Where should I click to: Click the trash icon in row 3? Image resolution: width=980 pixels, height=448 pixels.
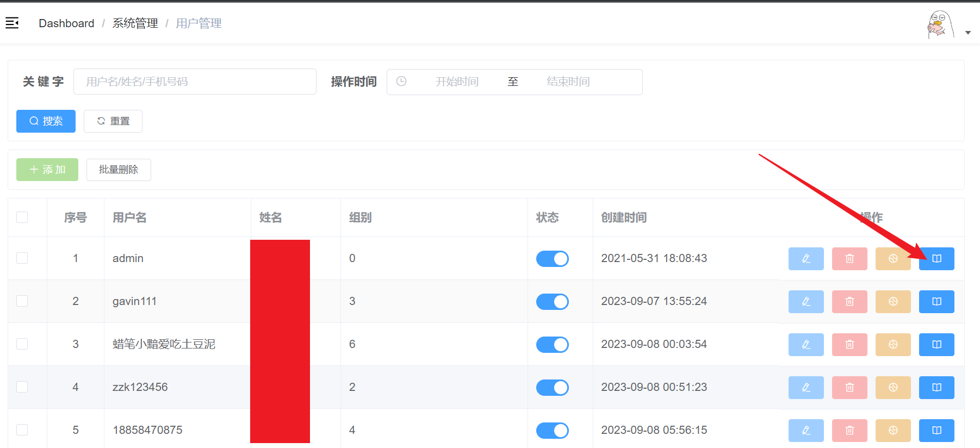coord(849,345)
